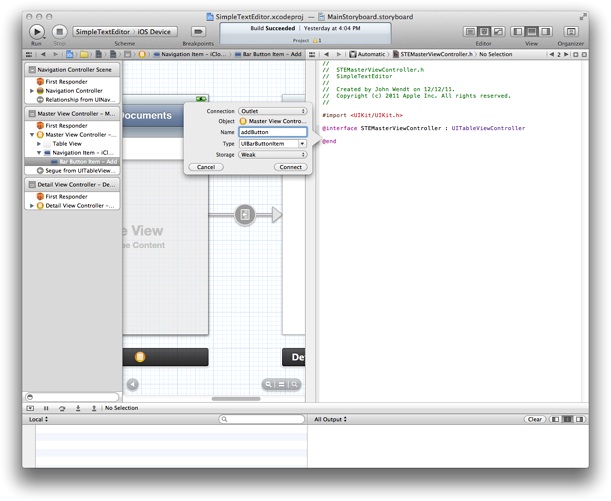The height and width of the screenshot is (501, 611).
Task: Open the Connection type dropdown
Action: click(272, 110)
